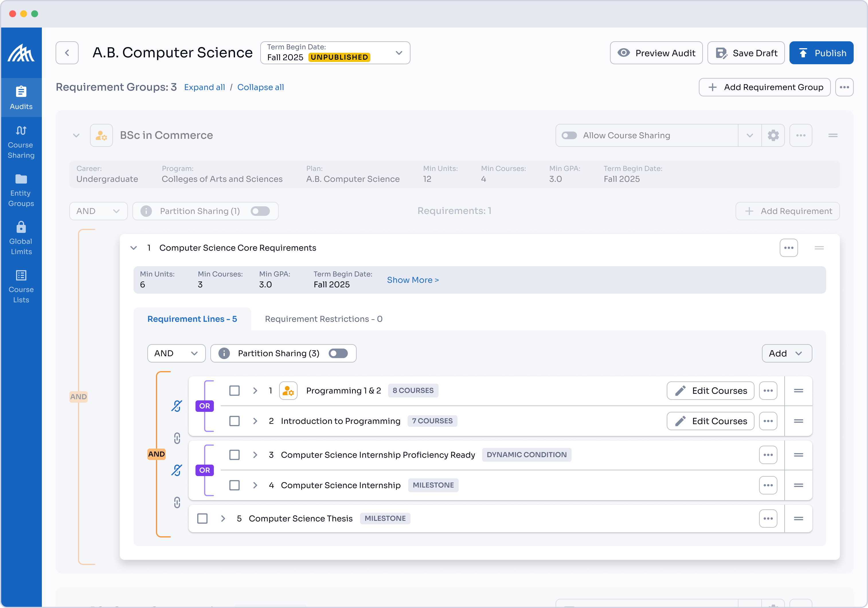Click the app logo in sidebar
Viewport: 868px width, 608px height.
click(21, 52)
